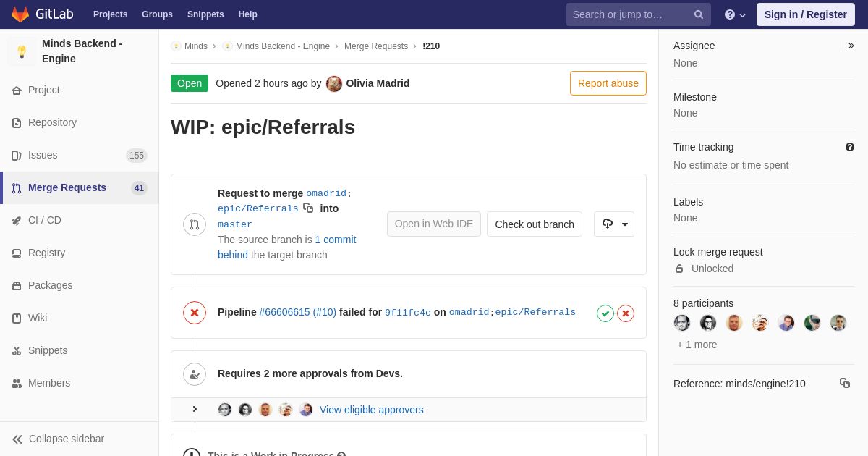Click the Report abuse button
The height and width of the screenshot is (456, 868).
click(608, 83)
